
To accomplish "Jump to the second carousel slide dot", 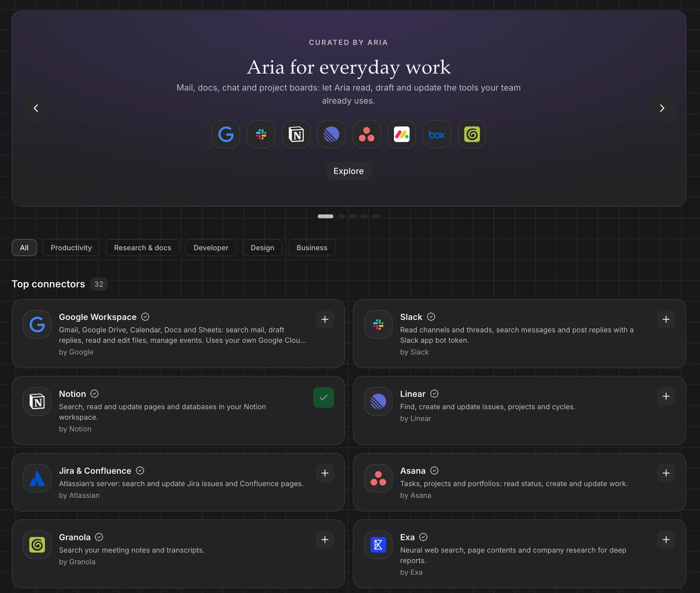I will (341, 216).
